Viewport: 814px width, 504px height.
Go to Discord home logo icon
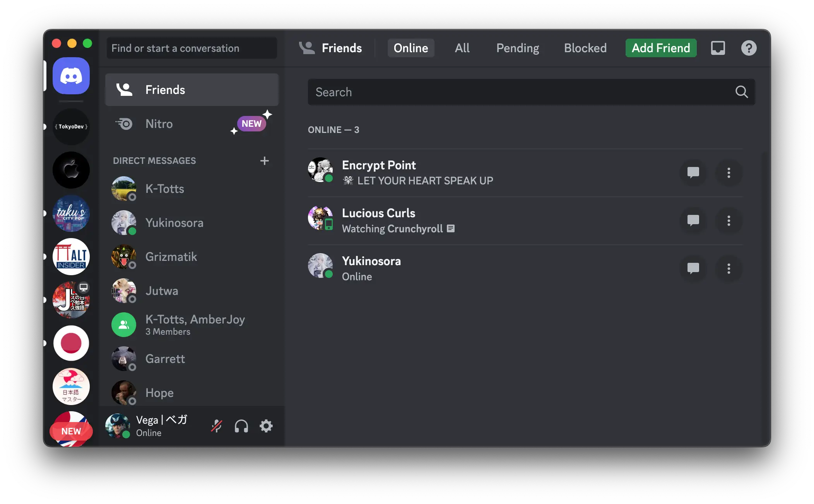[x=71, y=76]
